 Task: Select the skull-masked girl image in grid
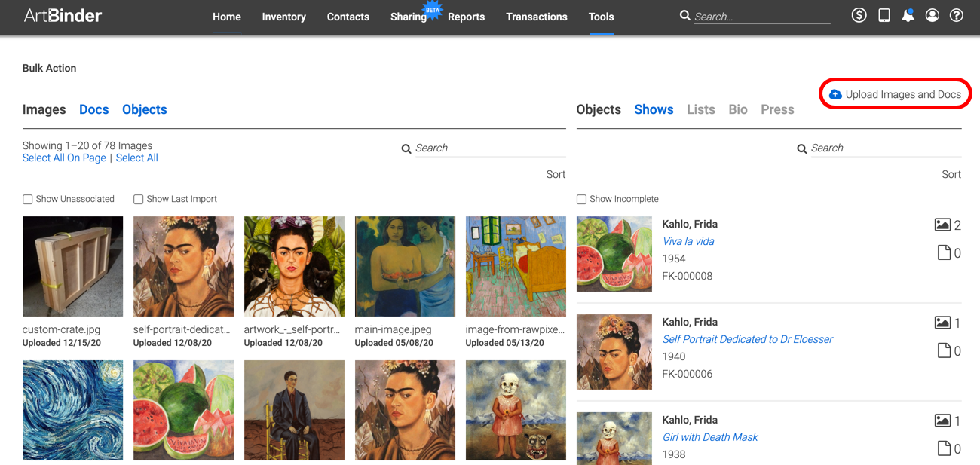point(516,410)
